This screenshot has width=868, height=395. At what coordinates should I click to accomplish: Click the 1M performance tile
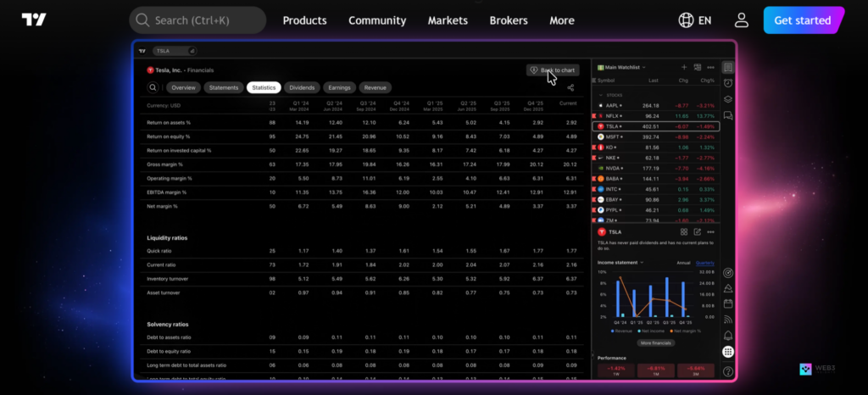(x=656, y=370)
